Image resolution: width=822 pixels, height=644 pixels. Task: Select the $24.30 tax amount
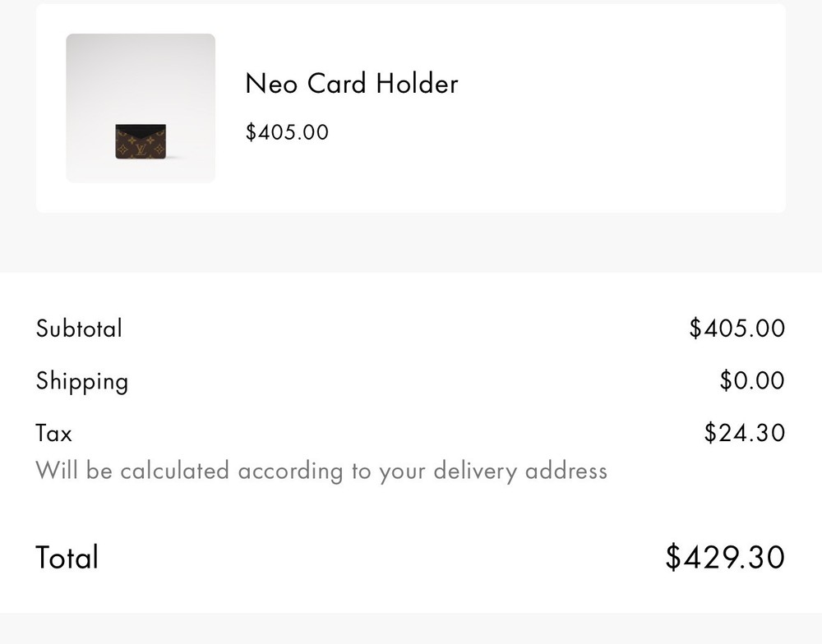[x=744, y=433]
